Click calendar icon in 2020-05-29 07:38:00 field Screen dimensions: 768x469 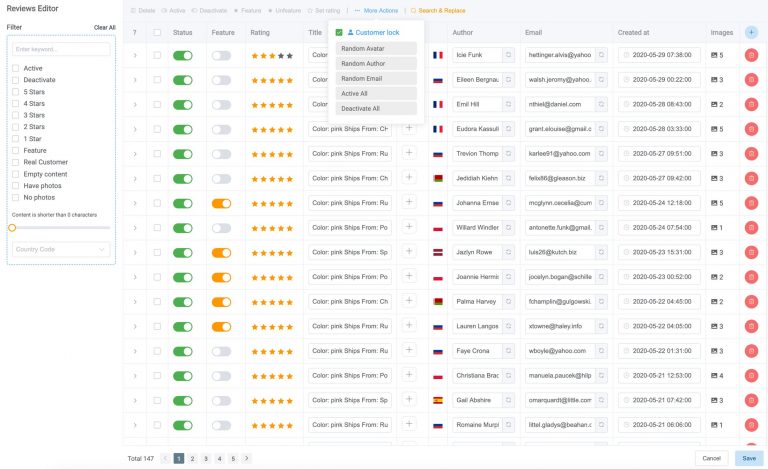(626, 55)
